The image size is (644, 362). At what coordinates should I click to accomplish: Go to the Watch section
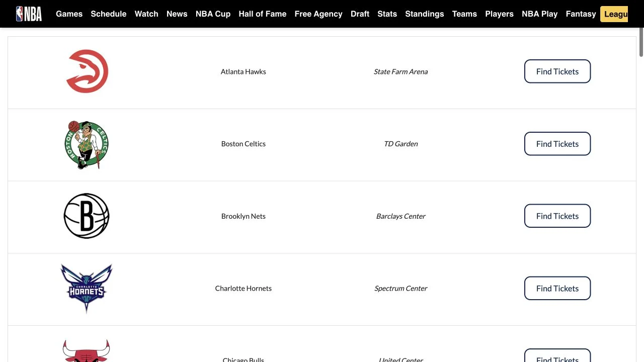pos(146,14)
